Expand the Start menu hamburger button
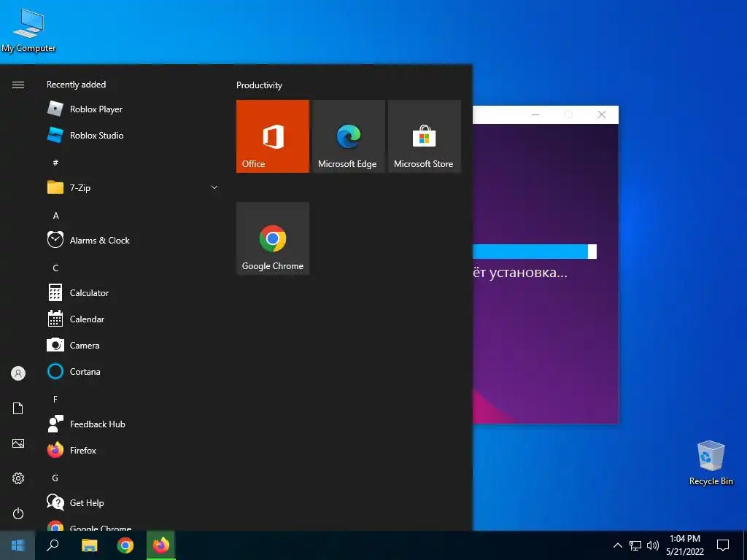The image size is (747, 560). click(18, 85)
